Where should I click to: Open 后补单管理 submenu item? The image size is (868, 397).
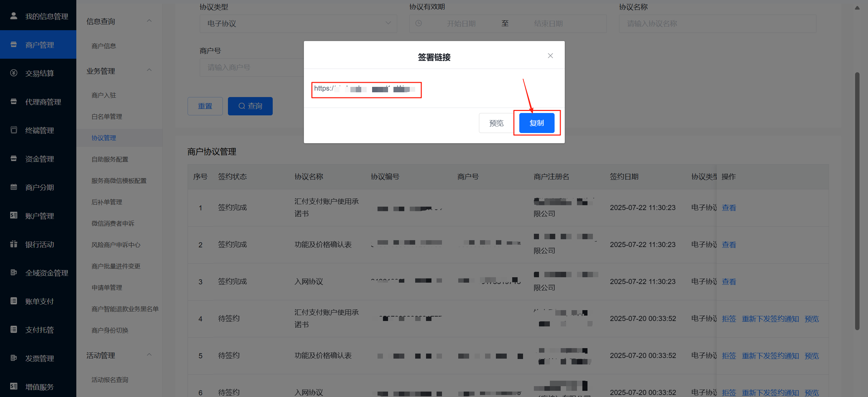[x=107, y=202]
